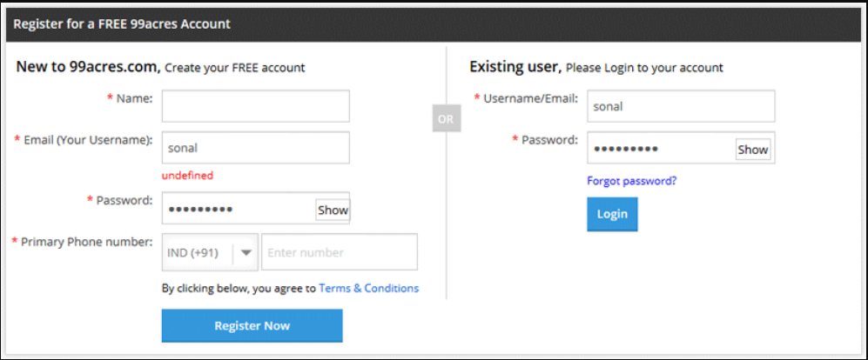Follow the Forgot password? link
The width and height of the screenshot is (868, 360).
(x=632, y=181)
